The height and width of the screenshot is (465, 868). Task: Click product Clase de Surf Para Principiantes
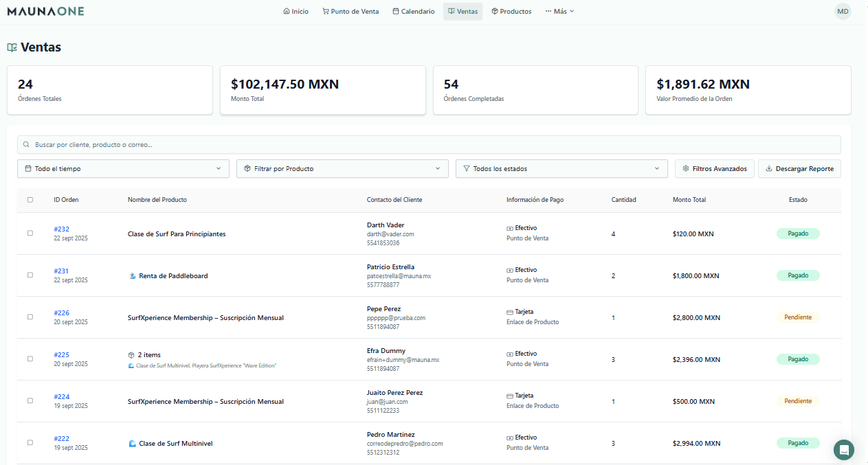177,234
